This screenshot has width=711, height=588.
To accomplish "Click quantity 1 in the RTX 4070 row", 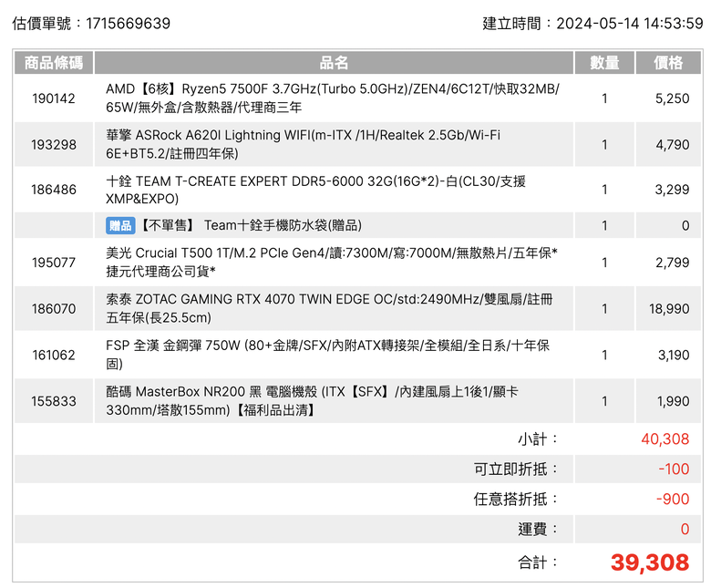I will coord(604,309).
